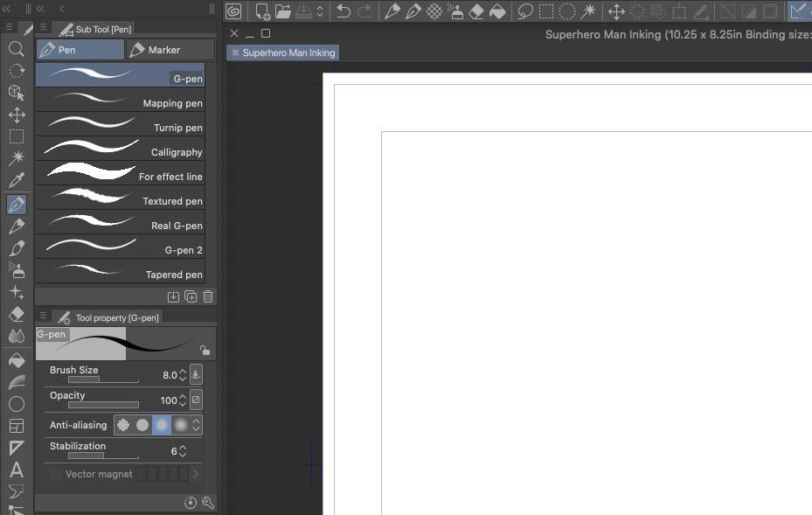Click the Delete sub tool trash icon

208,296
